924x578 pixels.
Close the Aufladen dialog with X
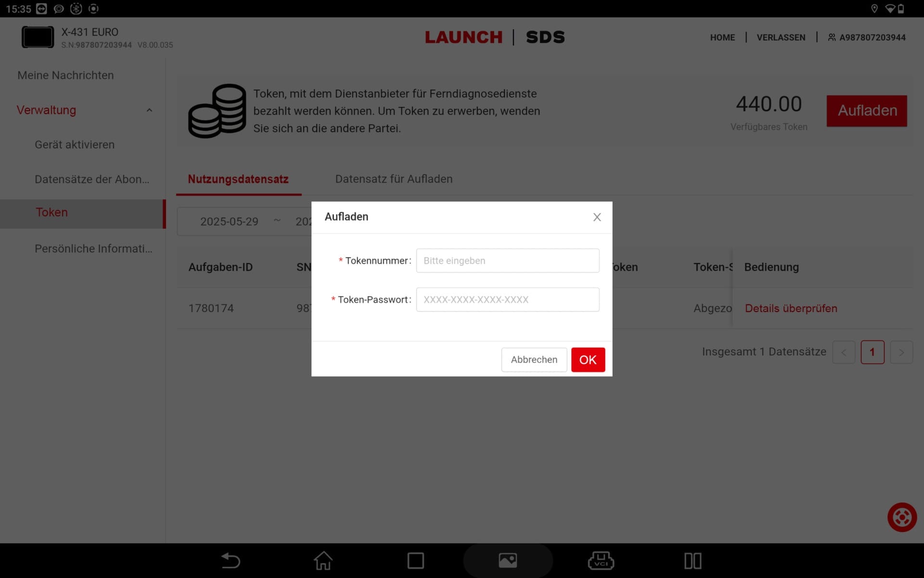(597, 217)
